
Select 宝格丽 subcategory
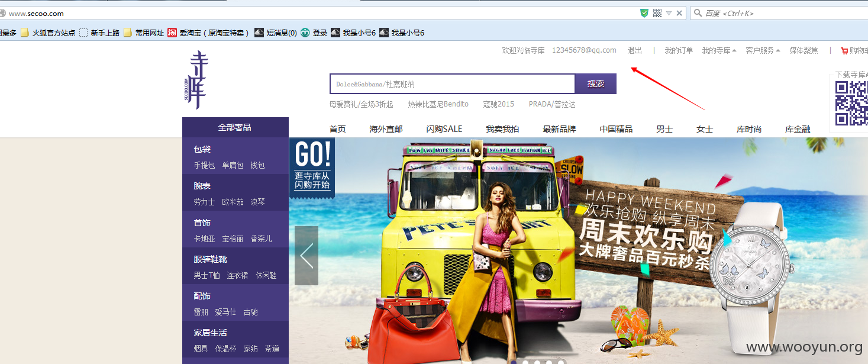(233, 239)
